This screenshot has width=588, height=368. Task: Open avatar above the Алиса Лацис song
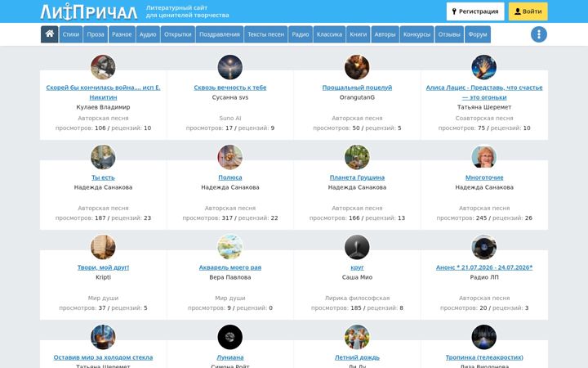pyautogui.click(x=484, y=67)
